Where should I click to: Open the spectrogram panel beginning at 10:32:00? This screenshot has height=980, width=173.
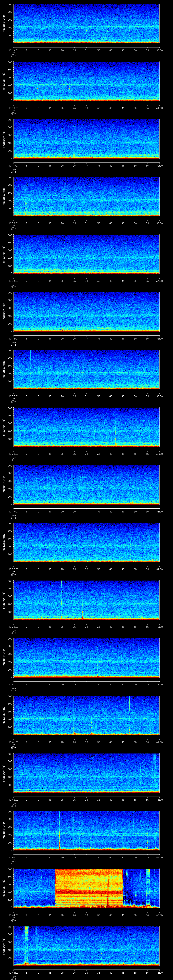[87, 196]
